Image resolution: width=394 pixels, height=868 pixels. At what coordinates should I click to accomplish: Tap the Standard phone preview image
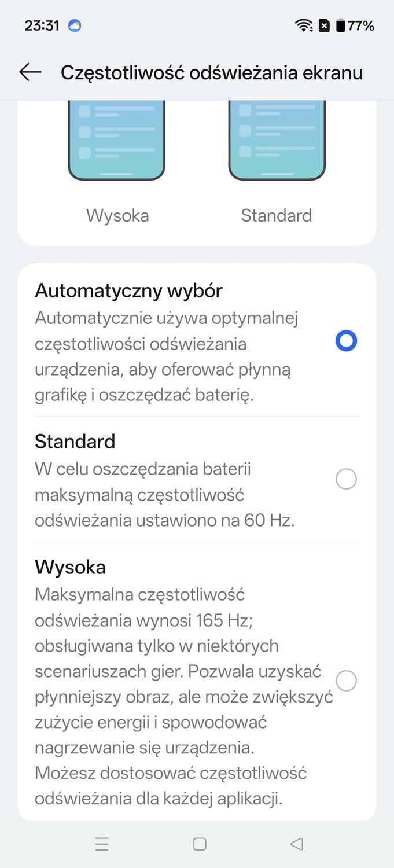277,140
